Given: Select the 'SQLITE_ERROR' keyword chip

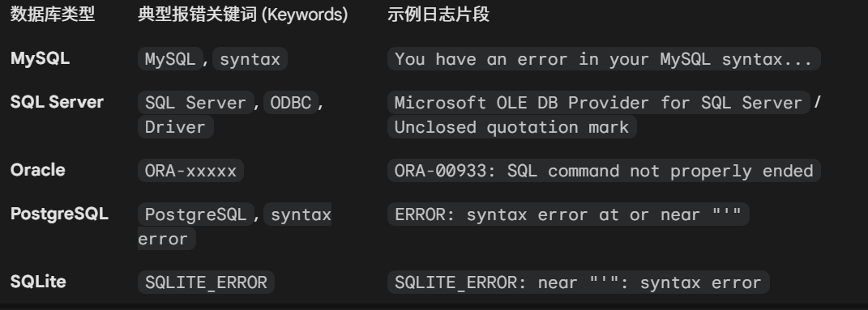Looking at the screenshot, I should click(x=206, y=282).
